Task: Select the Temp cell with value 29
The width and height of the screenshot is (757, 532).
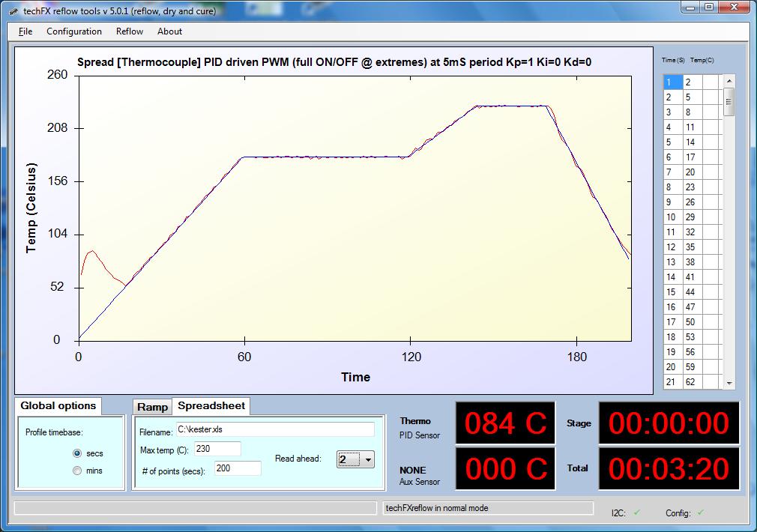Action: (693, 217)
